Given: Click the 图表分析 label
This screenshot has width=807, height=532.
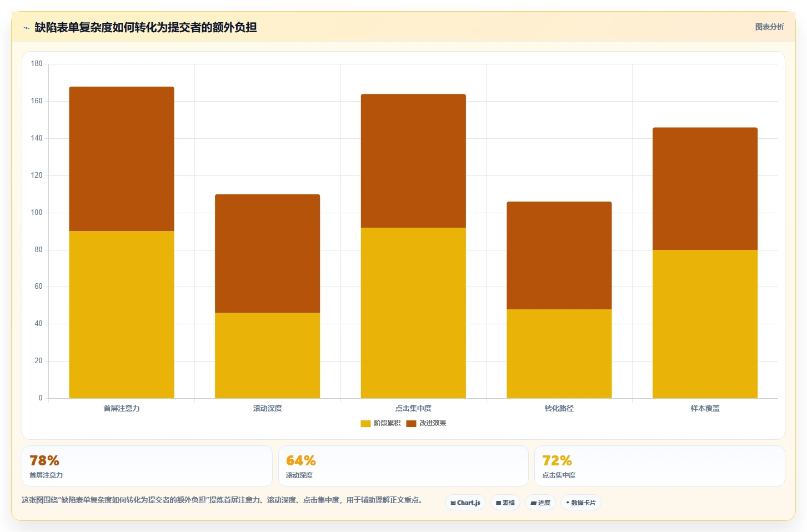Looking at the screenshot, I should coord(769,27).
